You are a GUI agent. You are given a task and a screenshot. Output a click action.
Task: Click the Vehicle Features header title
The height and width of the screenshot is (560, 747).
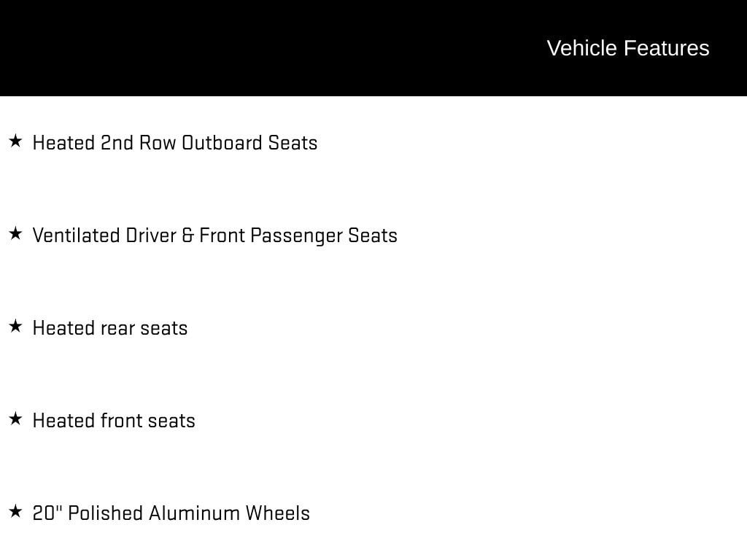[x=627, y=48]
